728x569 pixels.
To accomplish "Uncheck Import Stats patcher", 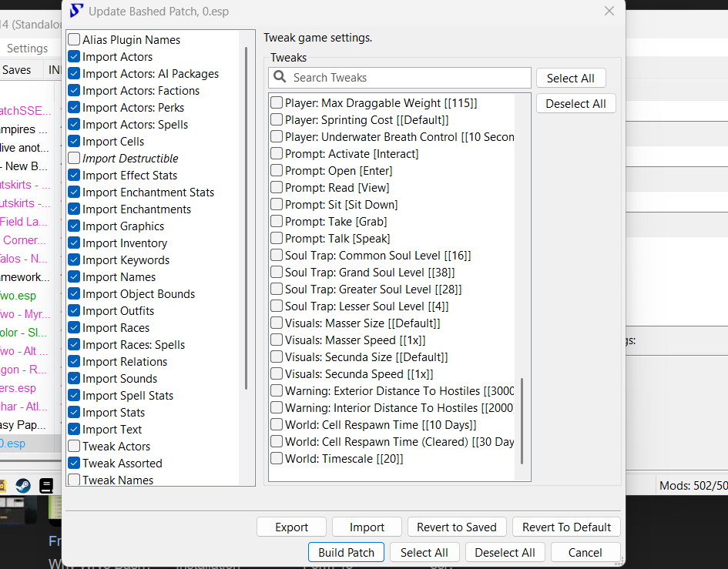I will tap(74, 412).
